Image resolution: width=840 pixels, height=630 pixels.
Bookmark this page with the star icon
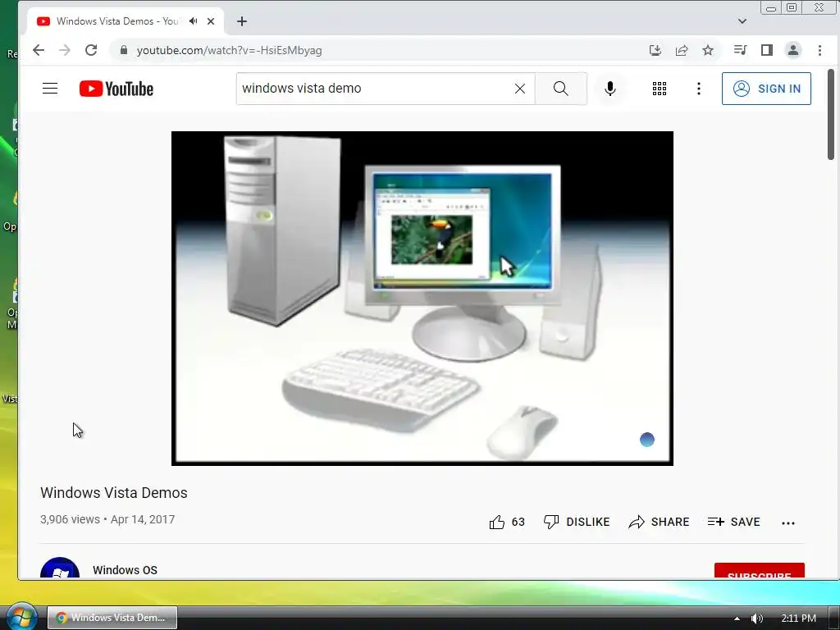pos(708,50)
